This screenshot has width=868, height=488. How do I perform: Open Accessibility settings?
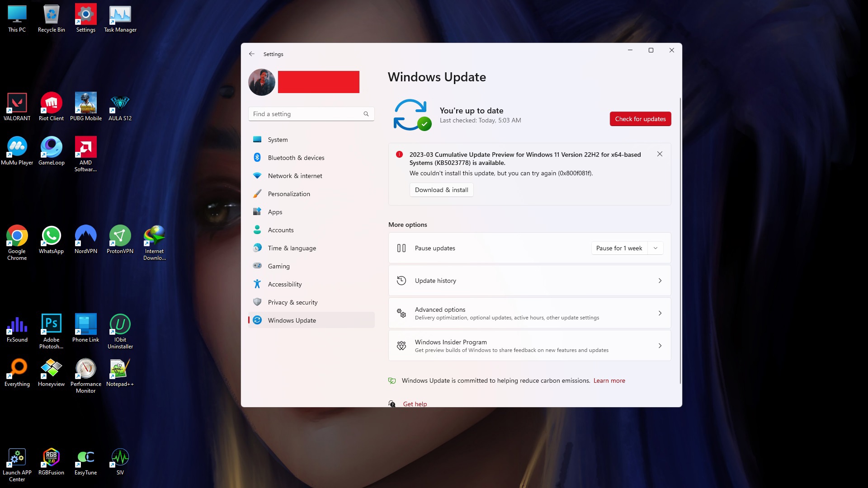tap(311, 284)
